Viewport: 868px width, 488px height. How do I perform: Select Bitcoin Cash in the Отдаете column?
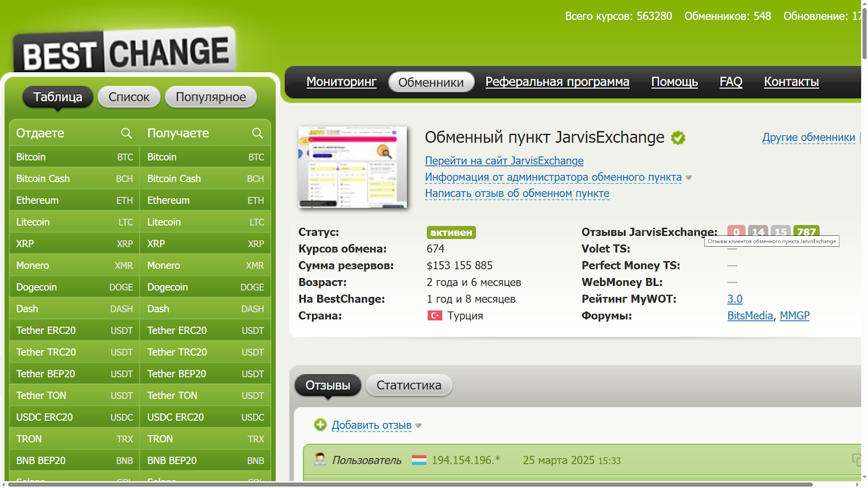click(x=74, y=178)
